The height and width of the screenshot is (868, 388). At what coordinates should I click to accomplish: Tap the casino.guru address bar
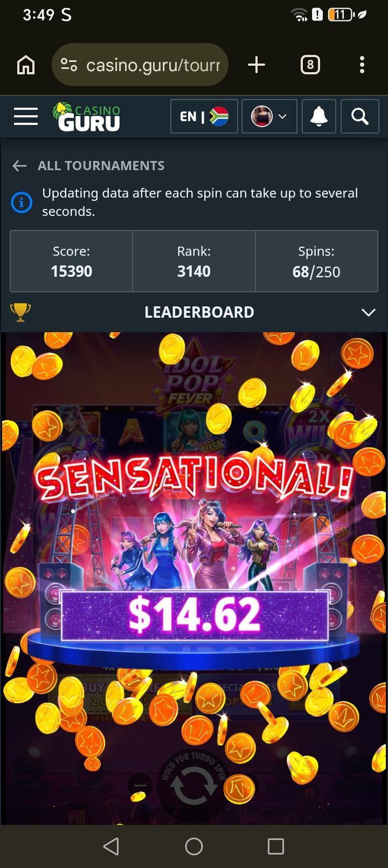[x=140, y=65]
